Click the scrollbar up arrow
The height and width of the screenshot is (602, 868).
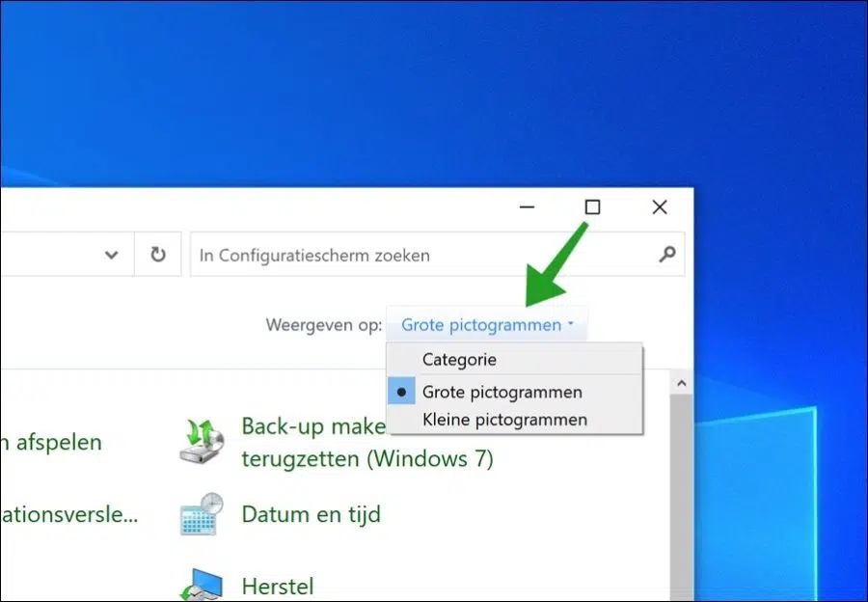682,383
